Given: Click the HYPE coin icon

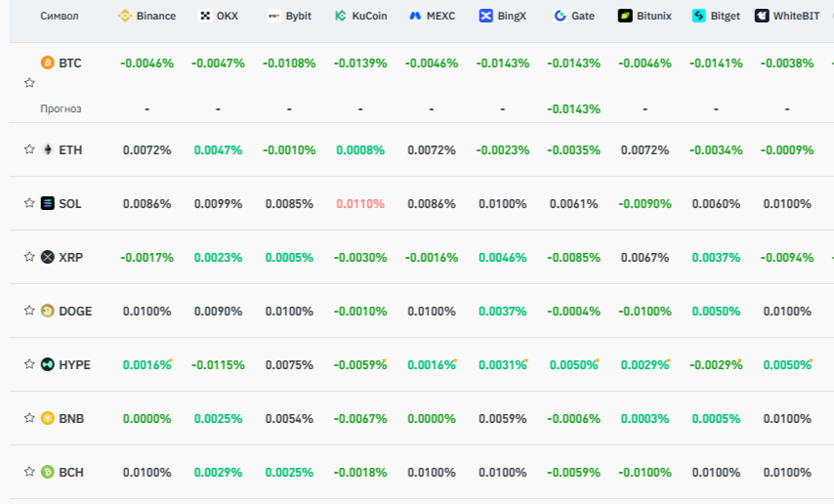Looking at the screenshot, I should click(47, 364).
